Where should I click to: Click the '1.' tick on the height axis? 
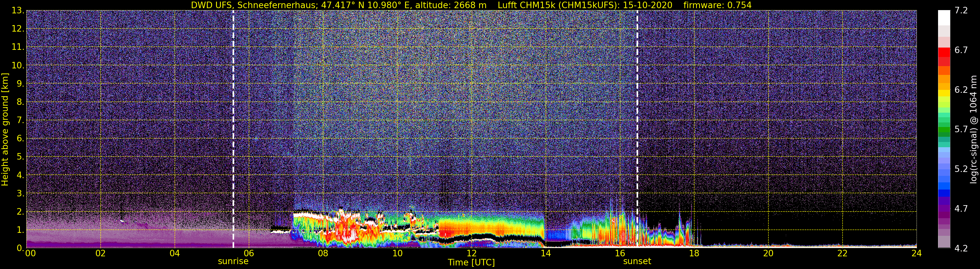pyautogui.click(x=20, y=230)
